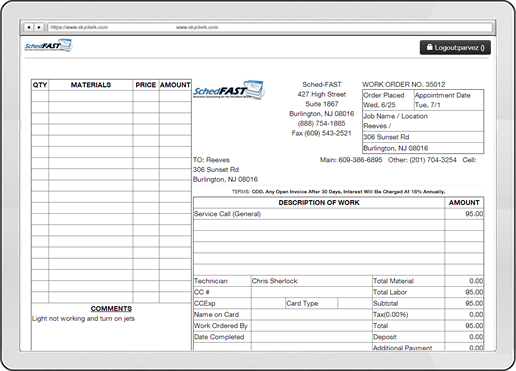Log out using the Logout:parvez button
This screenshot has height=371, width=516.
point(455,48)
